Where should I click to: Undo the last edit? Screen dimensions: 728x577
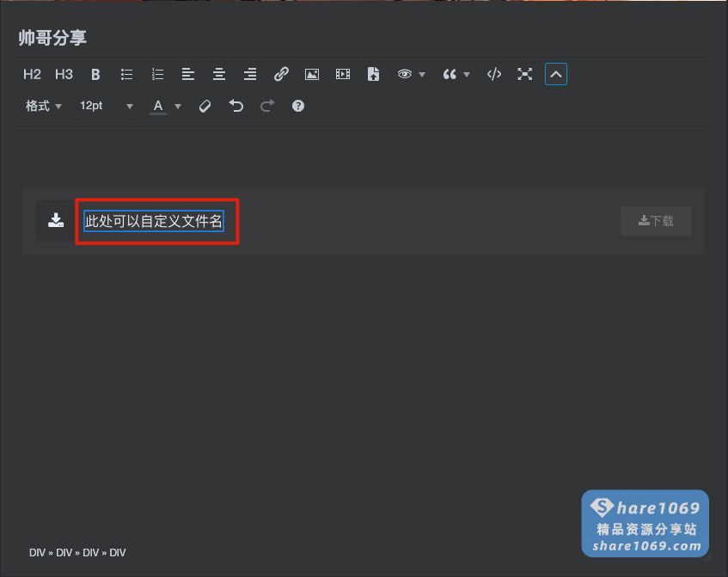pos(236,106)
